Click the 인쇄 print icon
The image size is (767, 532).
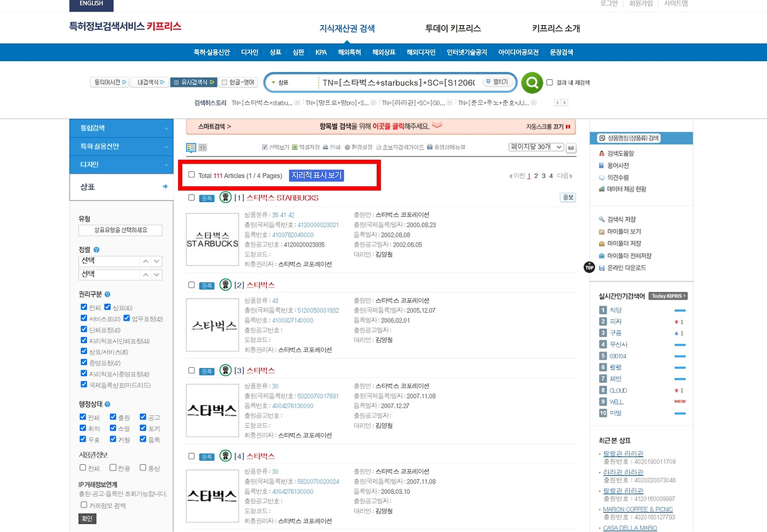click(331, 147)
